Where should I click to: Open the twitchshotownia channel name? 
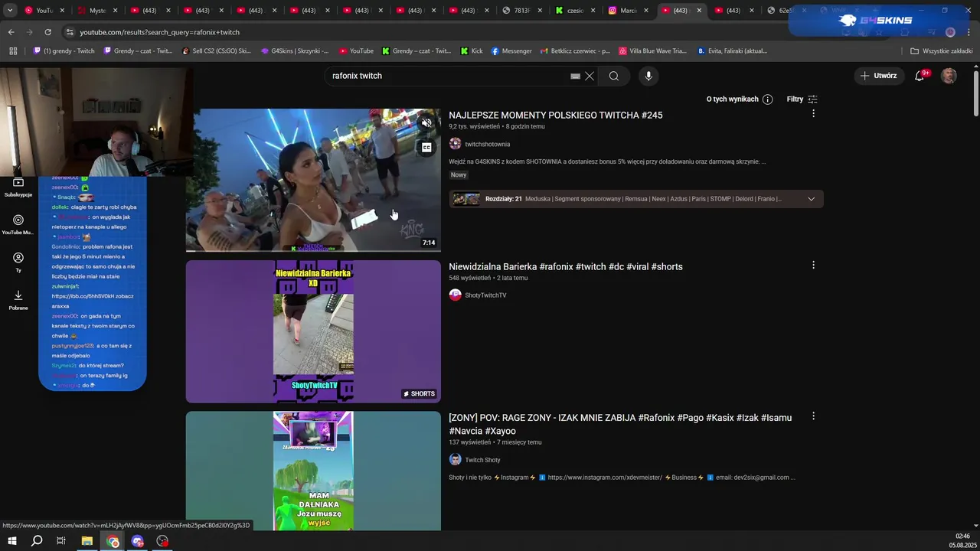[x=487, y=144]
